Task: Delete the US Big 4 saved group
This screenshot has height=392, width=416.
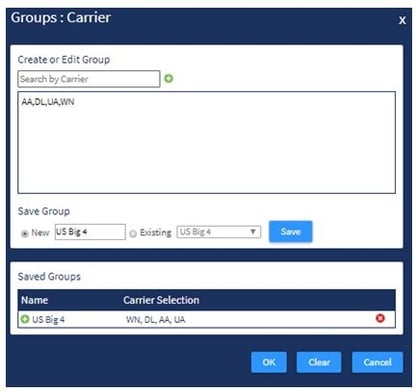Action: coord(380,318)
